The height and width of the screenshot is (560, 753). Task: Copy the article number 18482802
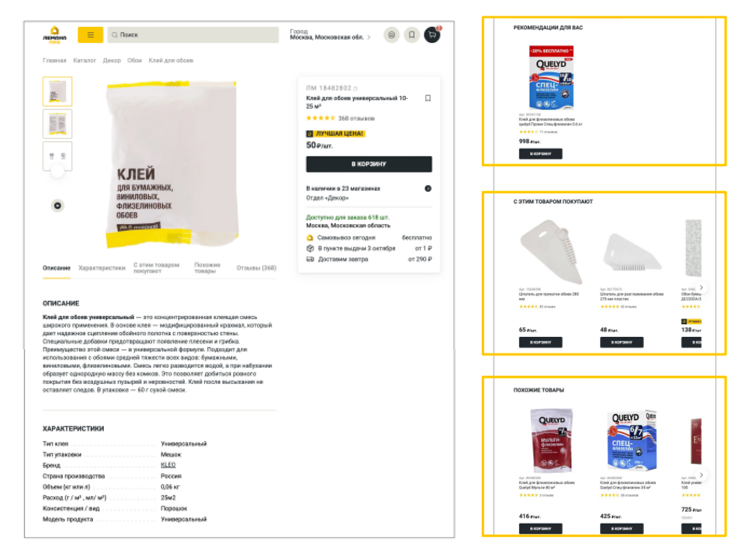click(356, 88)
